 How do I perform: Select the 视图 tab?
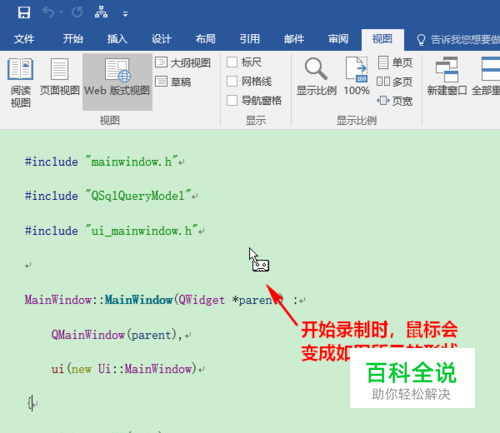click(382, 39)
